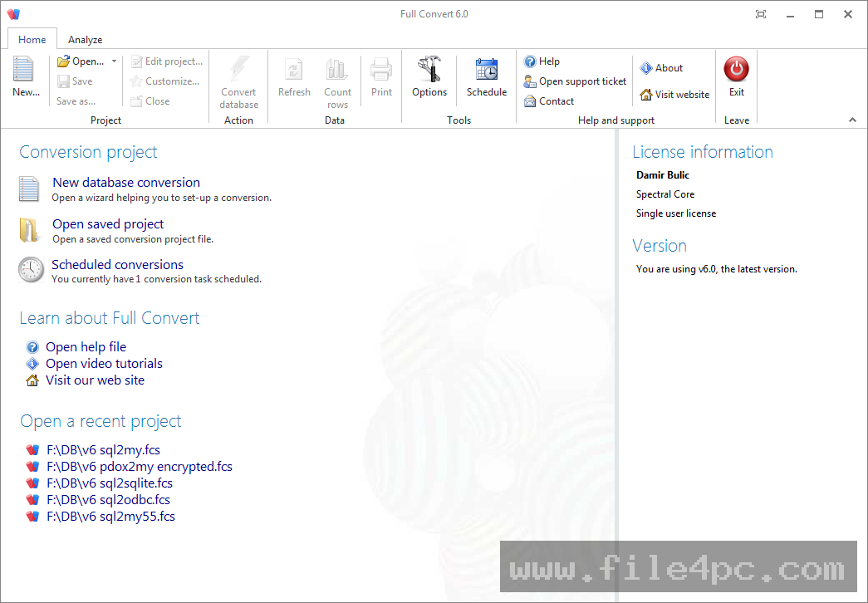Open recent project v6 pdox2my encrypted.fcs

point(140,466)
